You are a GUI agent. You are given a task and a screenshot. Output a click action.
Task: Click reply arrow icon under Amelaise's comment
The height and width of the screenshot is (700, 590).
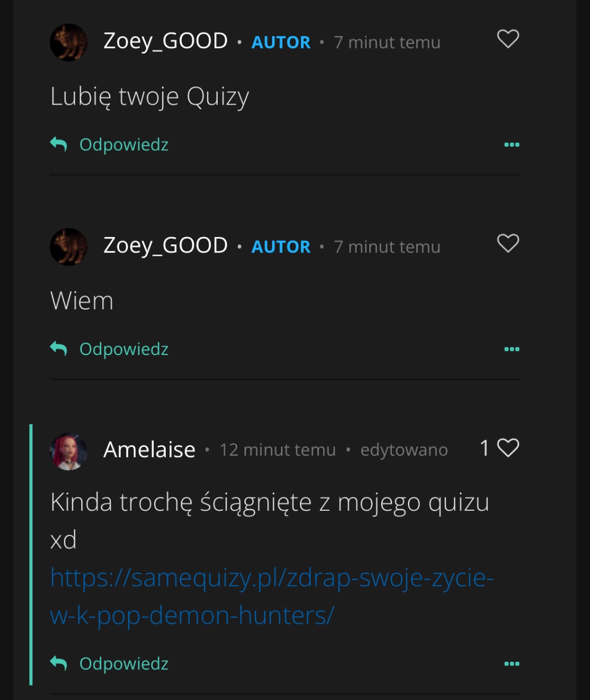[x=58, y=663]
